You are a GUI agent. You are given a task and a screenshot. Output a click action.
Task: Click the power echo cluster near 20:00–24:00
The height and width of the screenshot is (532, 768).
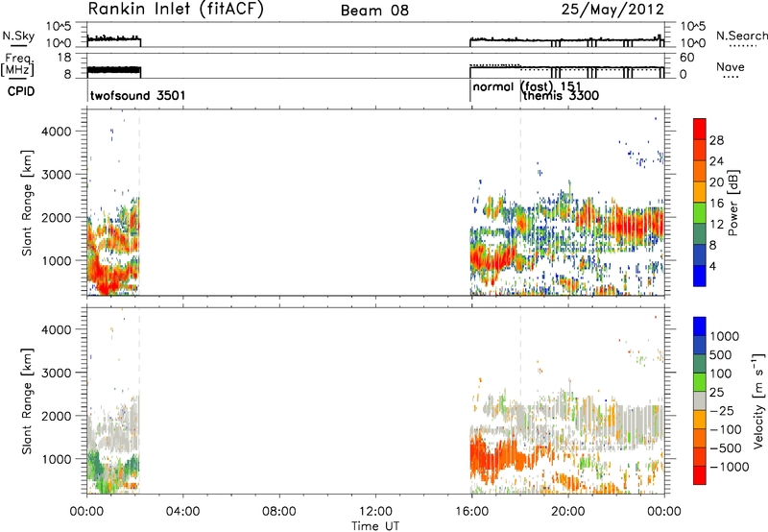(x=619, y=224)
